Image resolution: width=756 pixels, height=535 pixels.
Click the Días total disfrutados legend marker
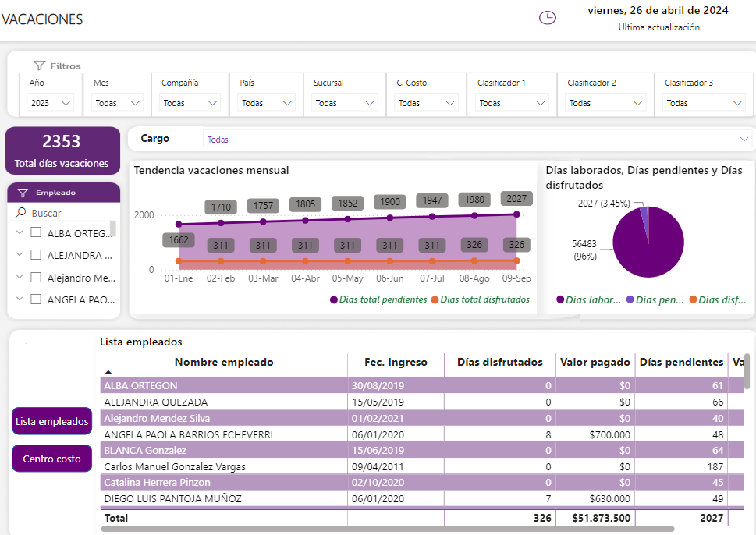pyautogui.click(x=435, y=299)
